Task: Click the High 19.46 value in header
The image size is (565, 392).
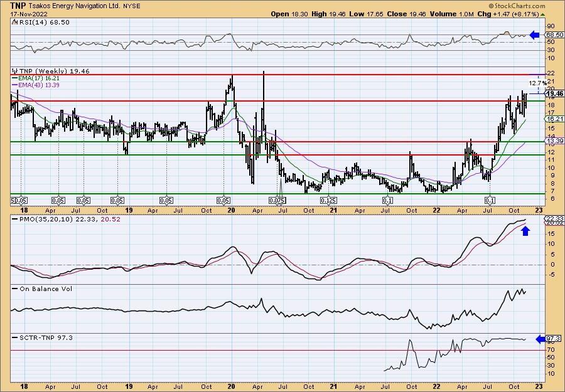Action: (x=328, y=14)
